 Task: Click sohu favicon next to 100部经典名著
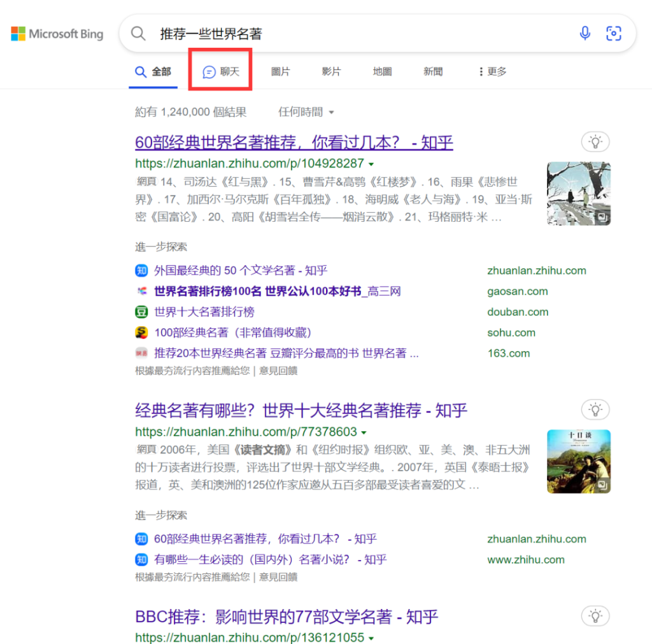[141, 333]
